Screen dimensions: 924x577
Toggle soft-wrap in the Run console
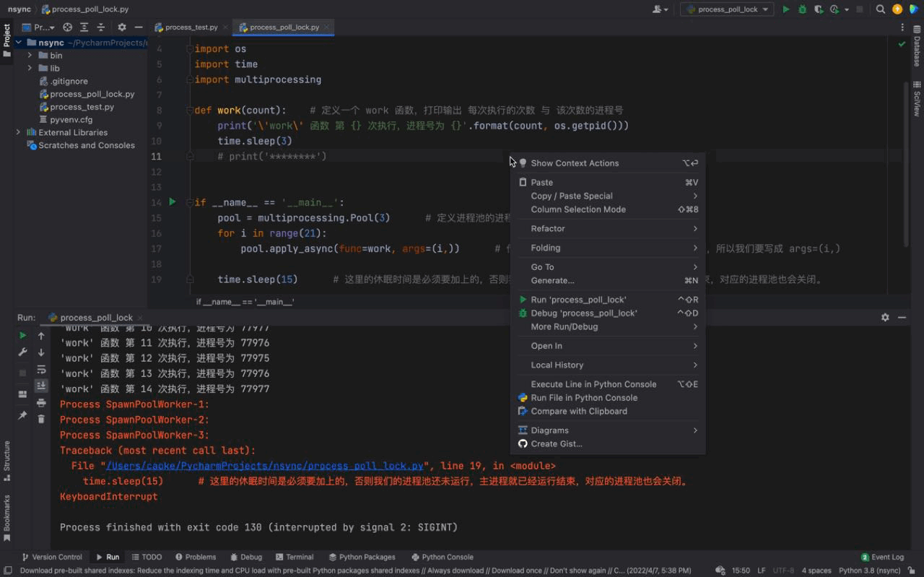(x=41, y=369)
